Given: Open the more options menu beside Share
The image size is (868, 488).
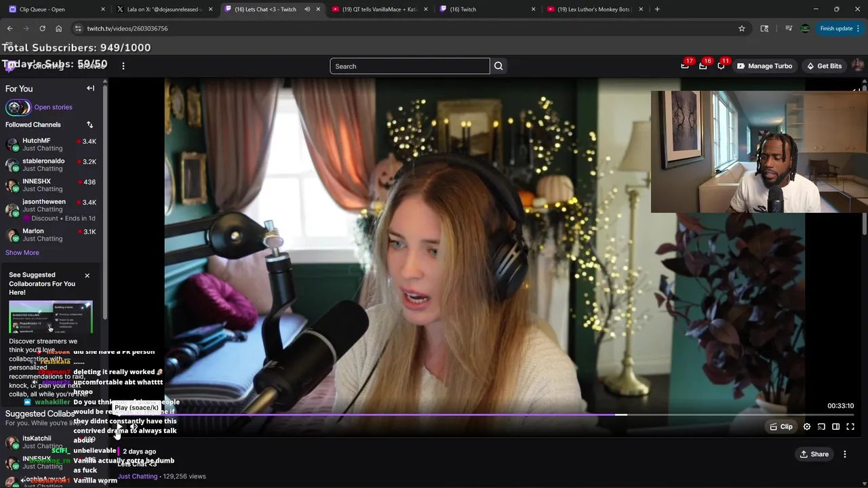Looking at the screenshot, I should (x=845, y=454).
